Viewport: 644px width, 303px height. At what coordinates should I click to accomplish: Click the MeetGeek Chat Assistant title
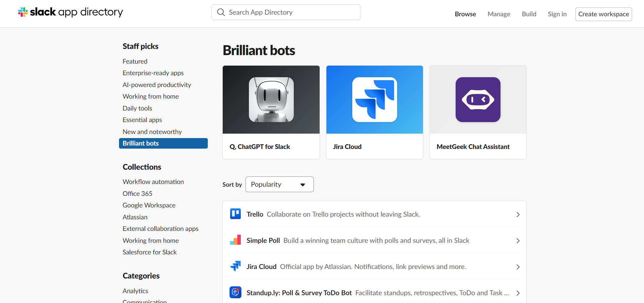(473, 147)
